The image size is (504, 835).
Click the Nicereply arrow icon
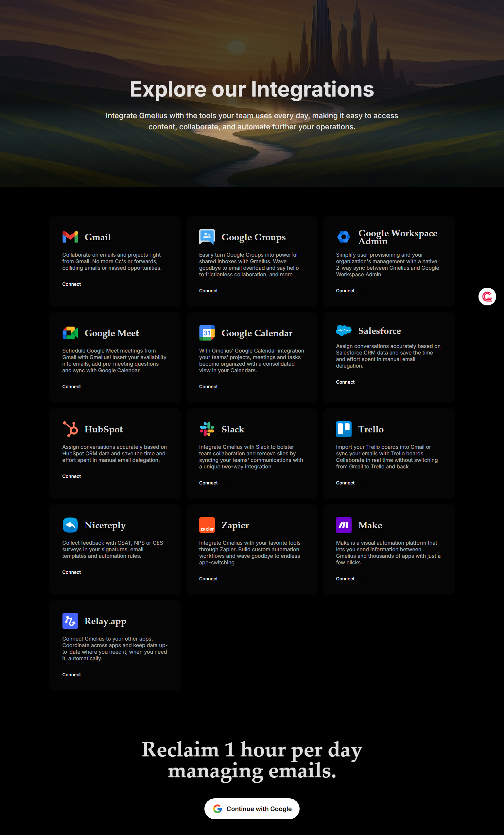(x=70, y=525)
